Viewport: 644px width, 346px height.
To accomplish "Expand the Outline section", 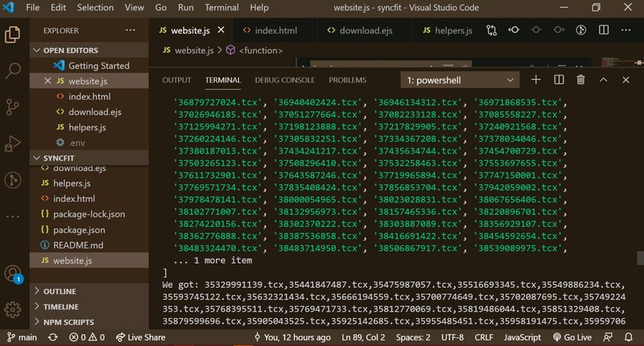I will tap(89, 291).
